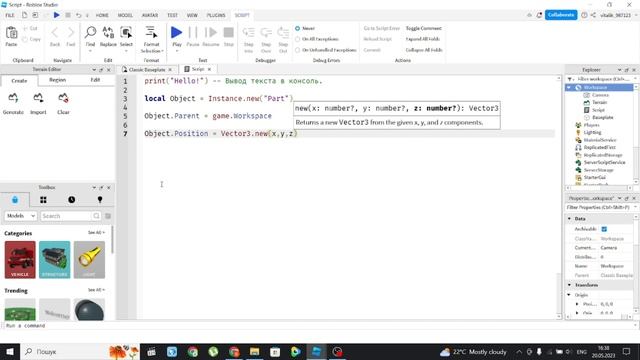The width and height of the screenshot is (640, 360).
Task: Click Expand All Folds action
Action: point(423,39)
